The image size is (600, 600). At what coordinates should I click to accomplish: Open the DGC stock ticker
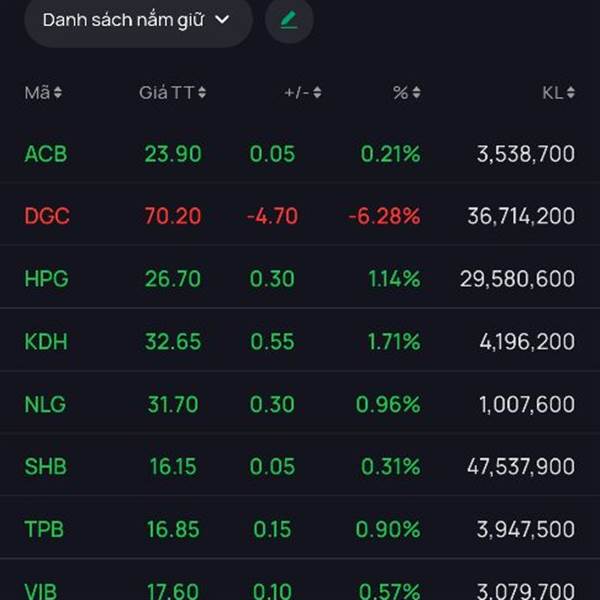47,216
